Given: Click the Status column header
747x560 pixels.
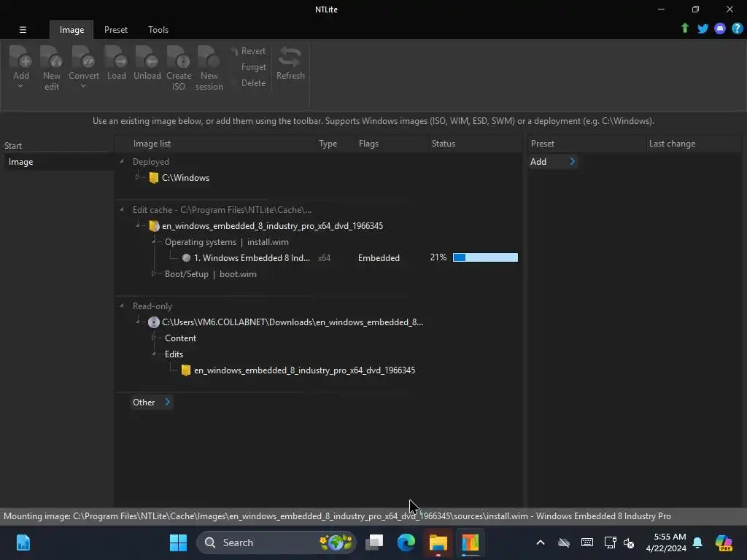Looking at the screenshot, I should pos(443,144).
